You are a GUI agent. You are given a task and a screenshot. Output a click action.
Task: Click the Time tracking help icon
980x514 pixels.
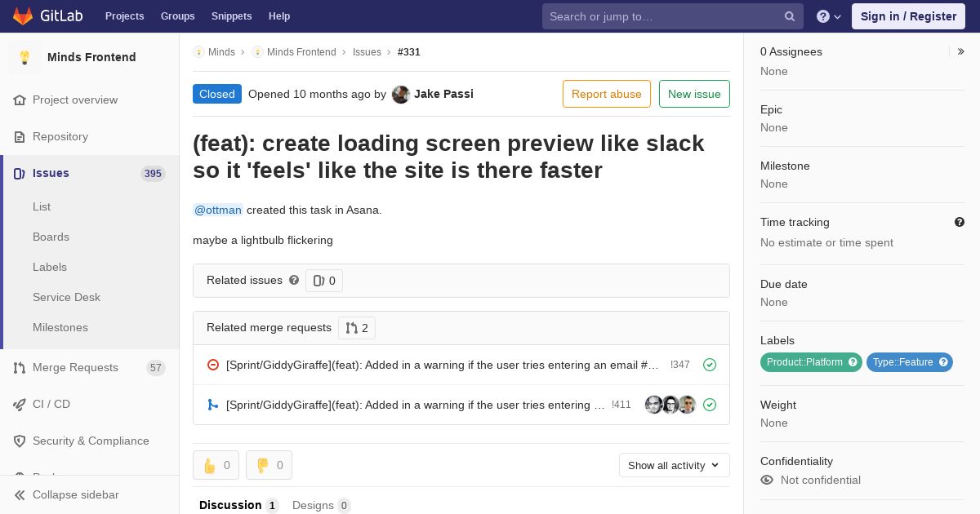point(960,222)
